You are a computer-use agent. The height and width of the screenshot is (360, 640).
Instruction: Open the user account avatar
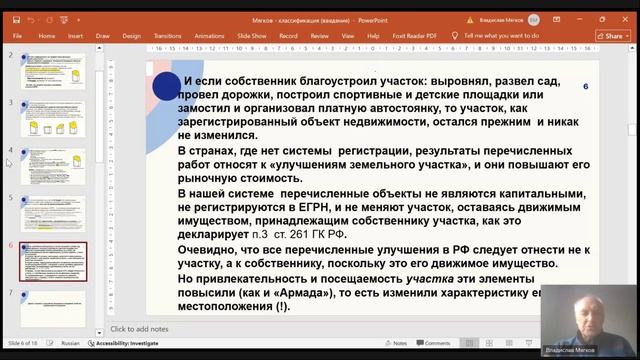coord(533,20)
